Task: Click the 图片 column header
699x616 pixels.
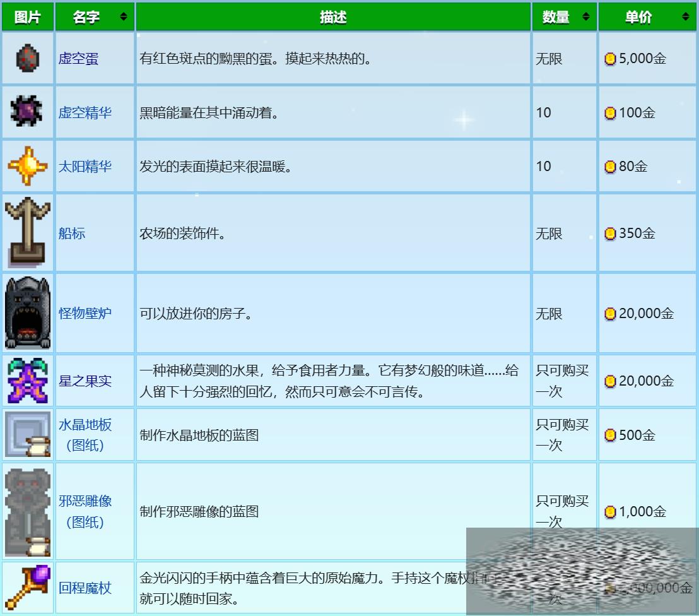Action: [28, 17]
